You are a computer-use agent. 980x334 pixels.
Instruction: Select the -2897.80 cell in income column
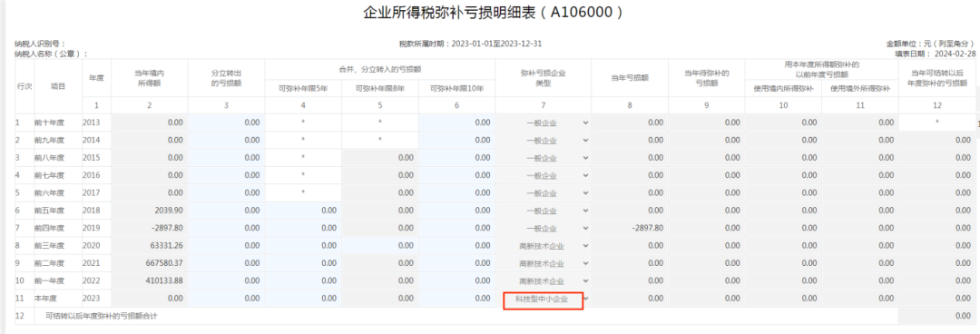pos(150,228)
